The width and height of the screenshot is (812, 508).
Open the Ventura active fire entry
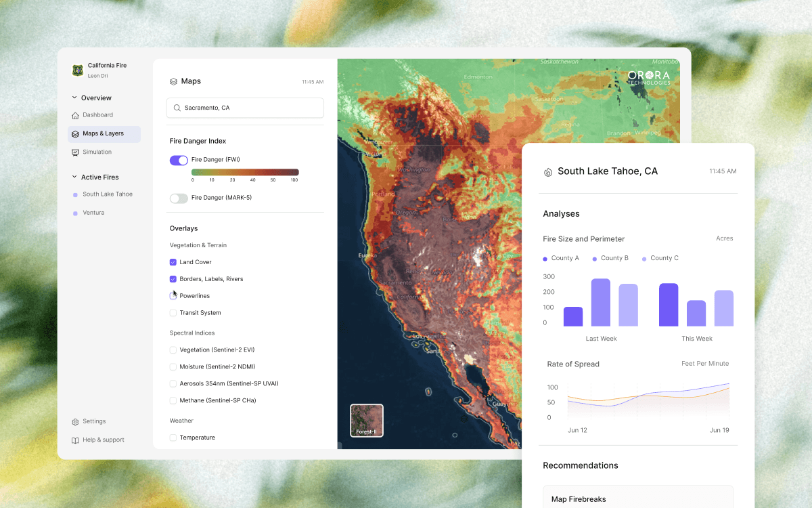pyautogui.click(x=93, y=213)
